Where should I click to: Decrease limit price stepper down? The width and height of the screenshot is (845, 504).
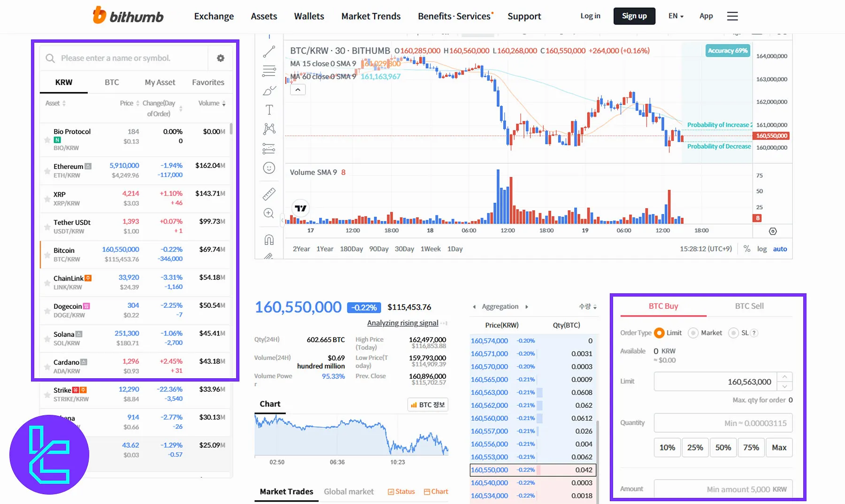785,386
